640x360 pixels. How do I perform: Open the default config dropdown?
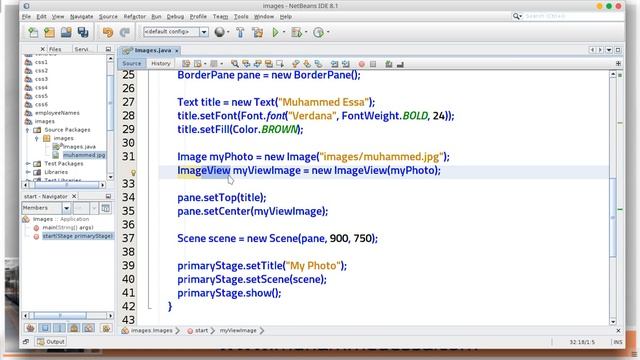click(x=204, y=32)
